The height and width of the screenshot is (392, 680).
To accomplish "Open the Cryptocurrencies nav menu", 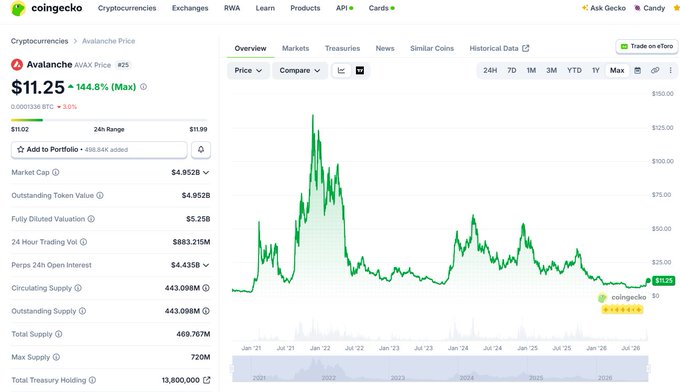I will click(x=127, y=8).
